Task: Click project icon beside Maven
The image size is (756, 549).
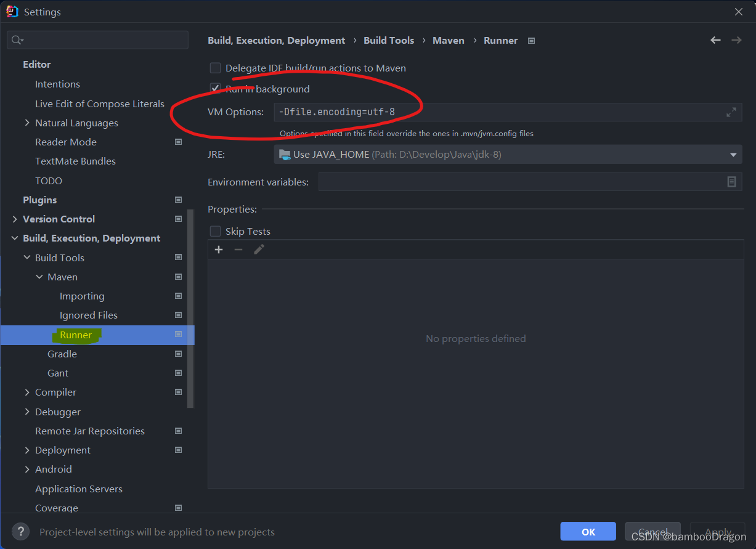Action: click(x=179, y=277)
